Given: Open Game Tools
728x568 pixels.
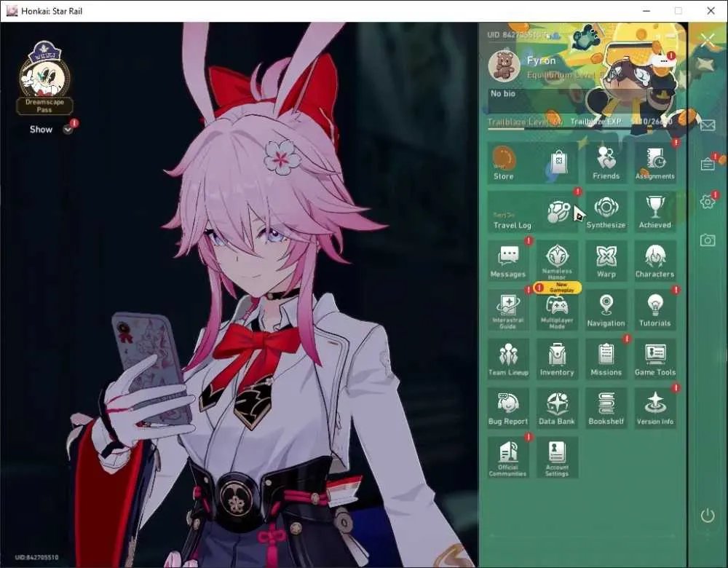Looking at the screenshot, I should 654,359.
